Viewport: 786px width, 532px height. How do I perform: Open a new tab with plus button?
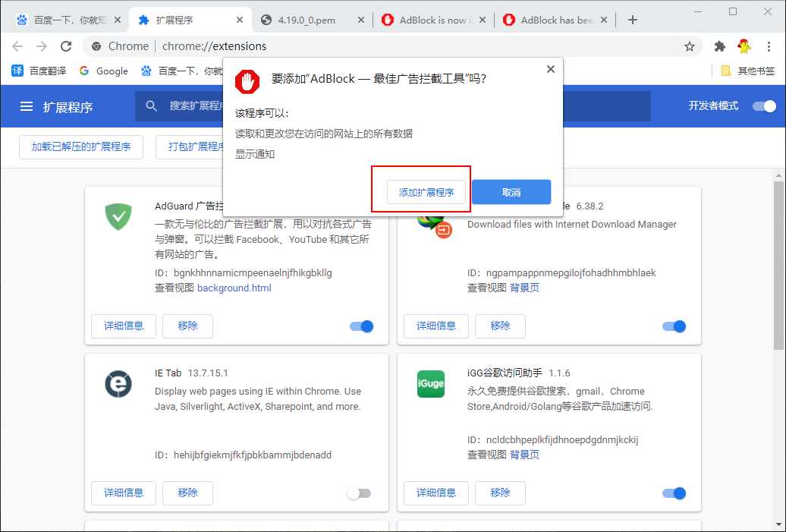pos(633,20)
